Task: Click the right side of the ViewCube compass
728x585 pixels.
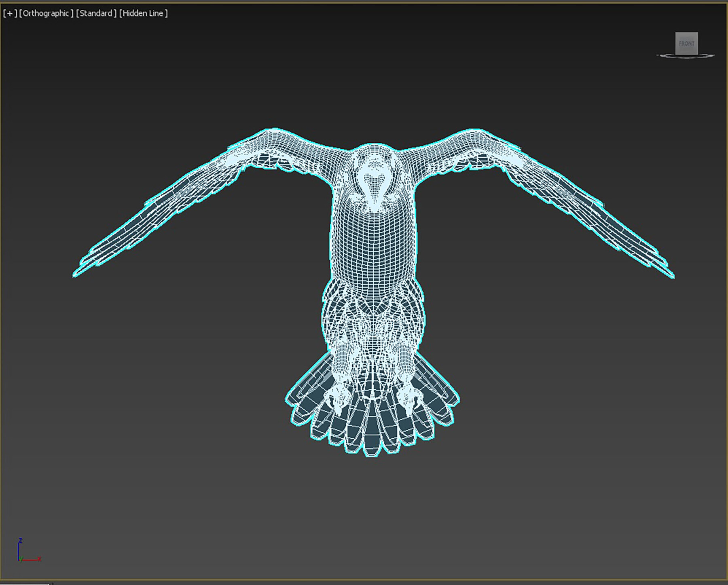Action: [x=710, y=55]
